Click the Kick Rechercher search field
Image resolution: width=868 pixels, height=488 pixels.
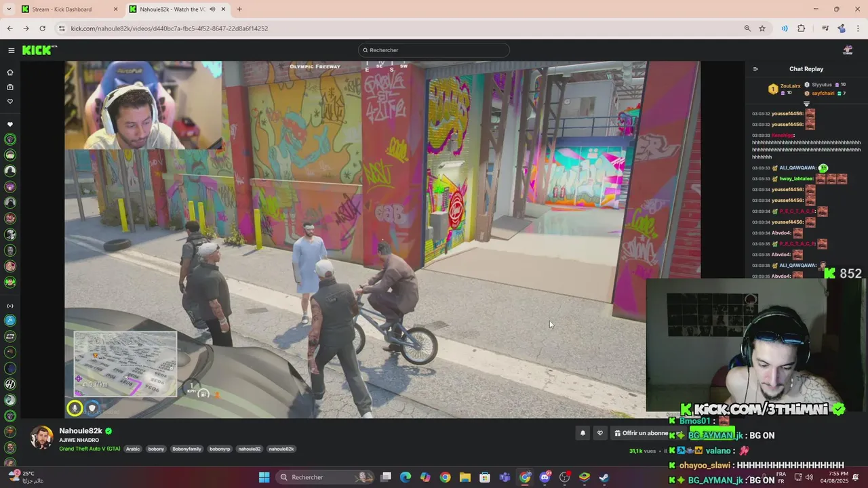pos(434,50)
